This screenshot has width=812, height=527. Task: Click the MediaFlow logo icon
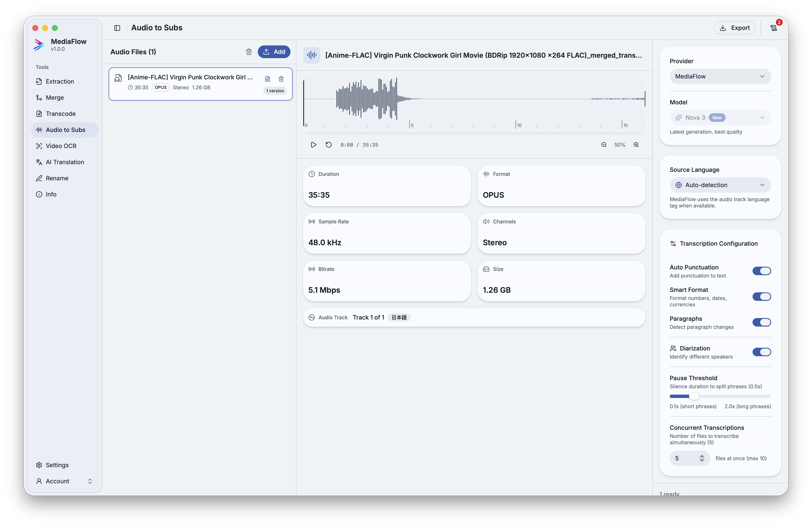(x=39, y=45)
